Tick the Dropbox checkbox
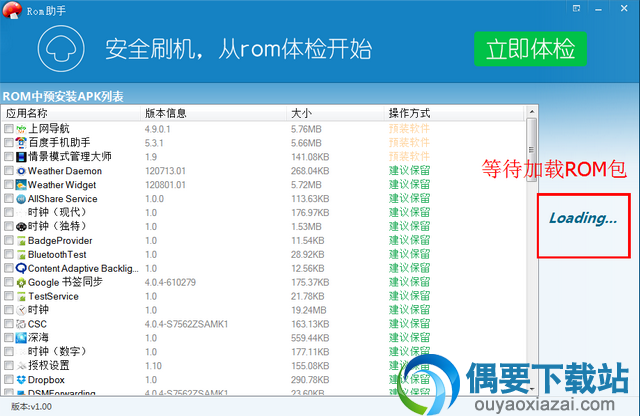Image resolution: width=640 pixels, height=416 pixels. pyautogui.click(x=9, y=380)
